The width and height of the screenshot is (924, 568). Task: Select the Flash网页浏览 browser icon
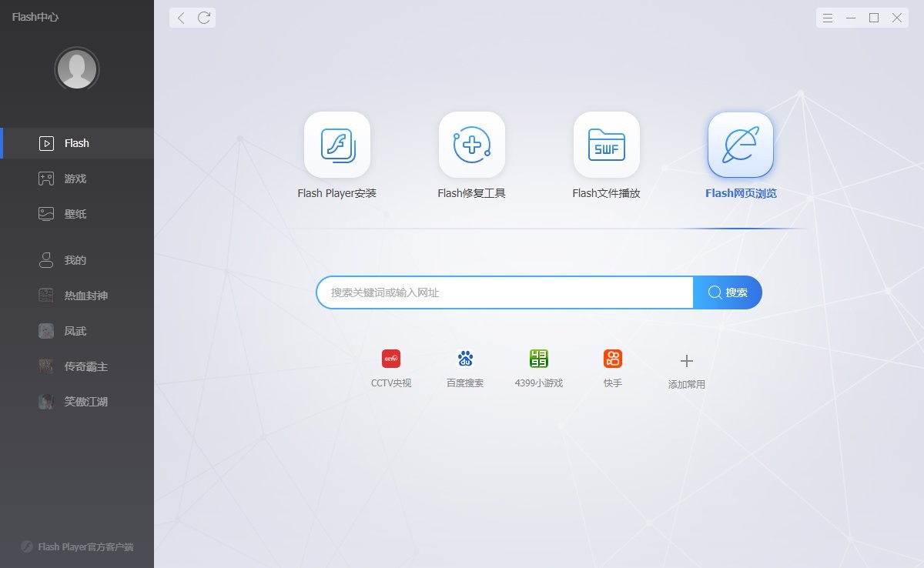[x=740, y=145]
